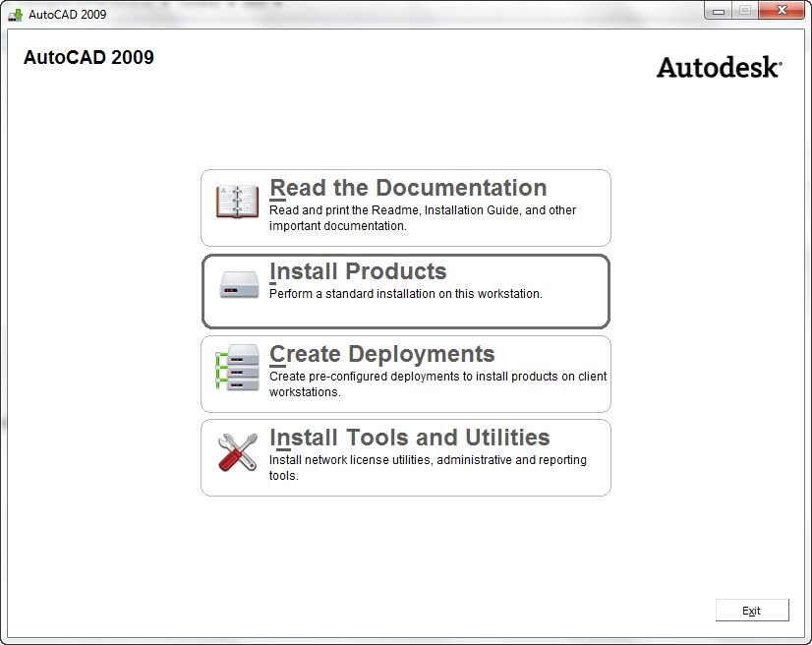812x645 pixels.
Task: Click the Exit button
Action: pyautogui.click(x=752, y=611)
